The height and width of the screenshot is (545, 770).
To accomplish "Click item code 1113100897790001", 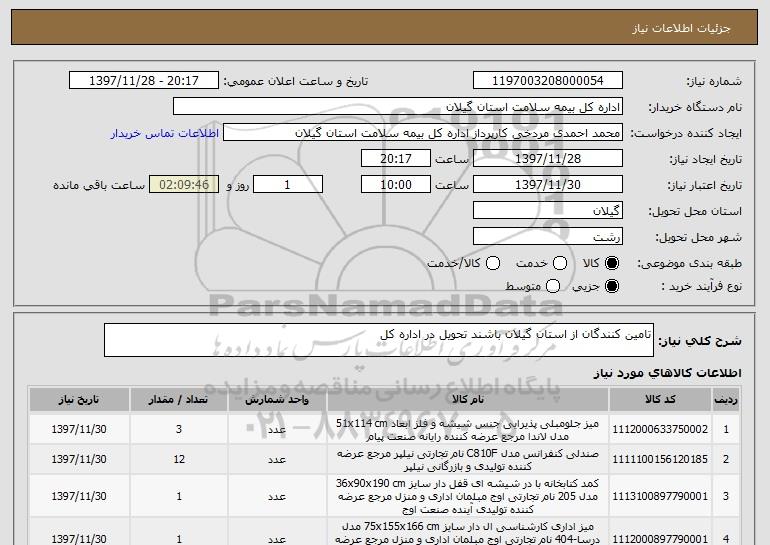I will click(x=660, y=496).
